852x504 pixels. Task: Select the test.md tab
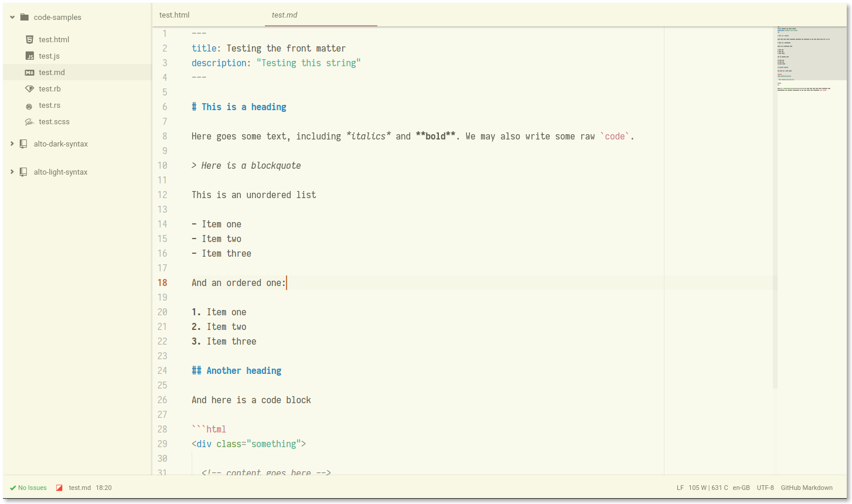tap(321, 15)
